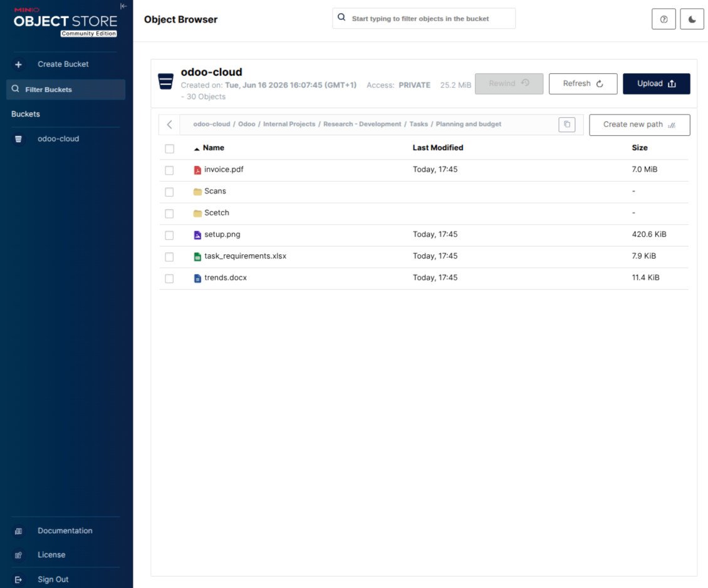Open task_requirements.xlsx file name
Screen dimensions: 708x588
coord(245,256)
